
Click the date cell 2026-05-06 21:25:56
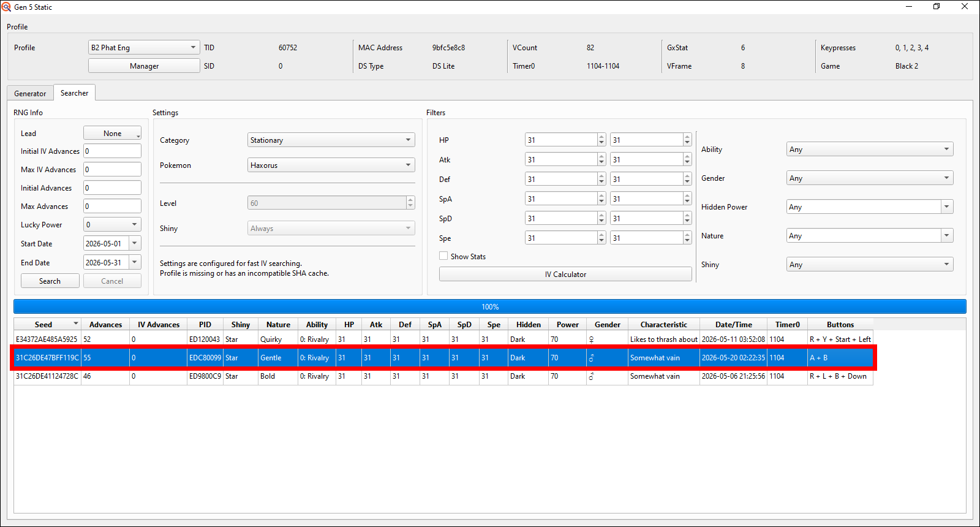733,376
